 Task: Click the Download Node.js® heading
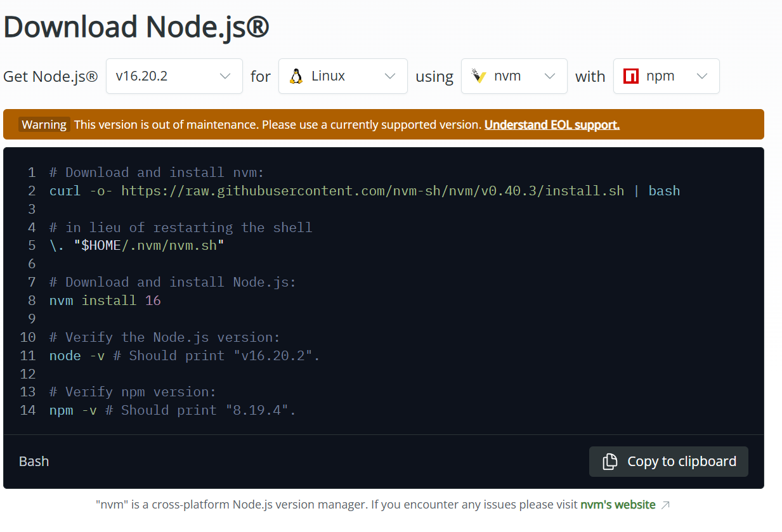[136, 27]
